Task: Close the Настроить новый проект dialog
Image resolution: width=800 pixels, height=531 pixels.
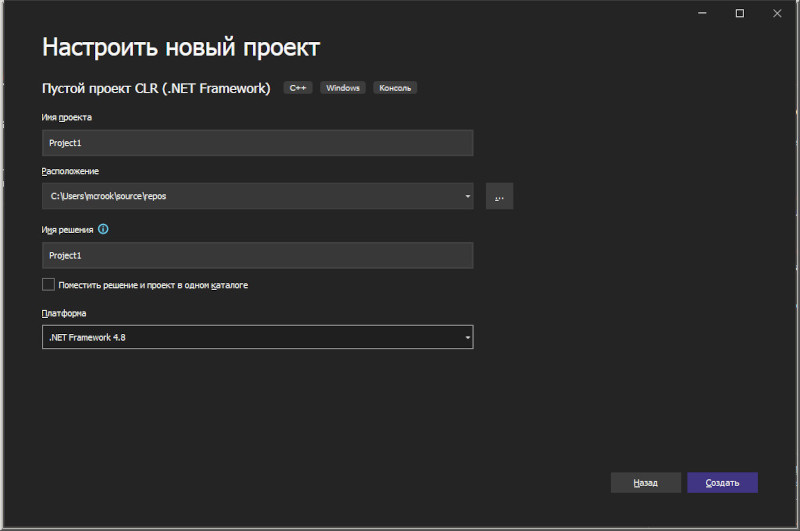Action: (x=777, y=13)
